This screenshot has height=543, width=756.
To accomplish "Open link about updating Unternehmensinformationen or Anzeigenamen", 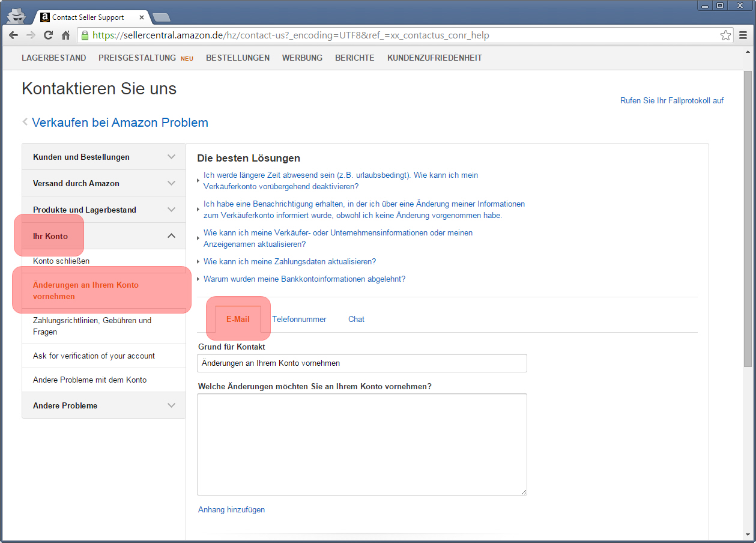I will point(338,238).
